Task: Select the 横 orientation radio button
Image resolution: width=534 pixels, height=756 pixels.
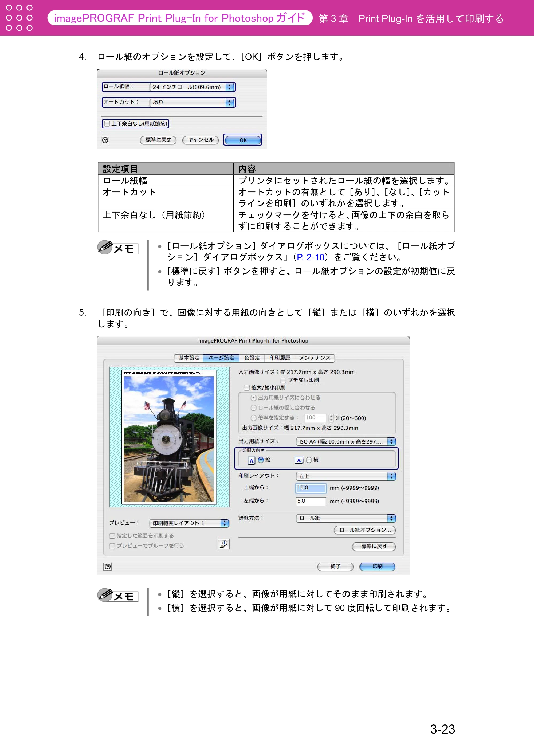Action: (309, 460)
